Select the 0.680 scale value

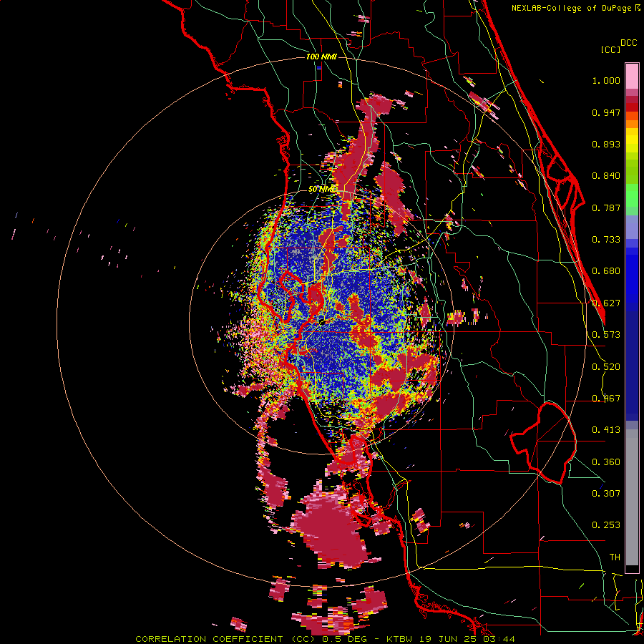point(606,271)
